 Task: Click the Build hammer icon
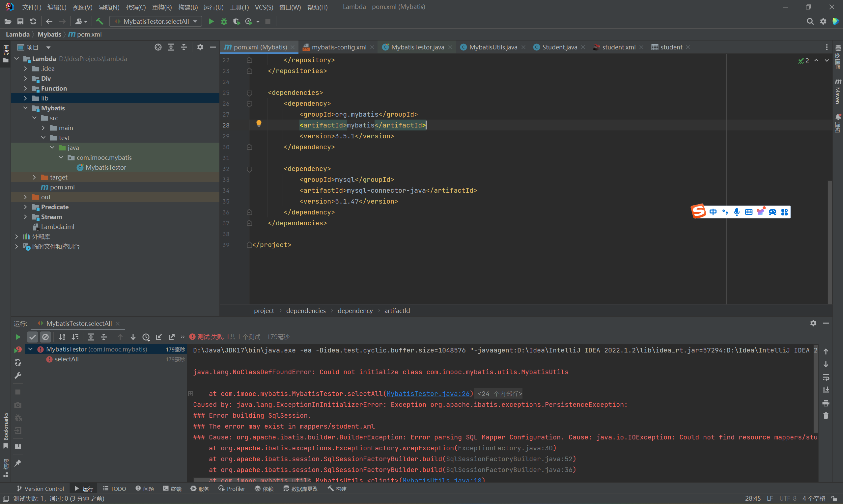(x=99, y=21)
